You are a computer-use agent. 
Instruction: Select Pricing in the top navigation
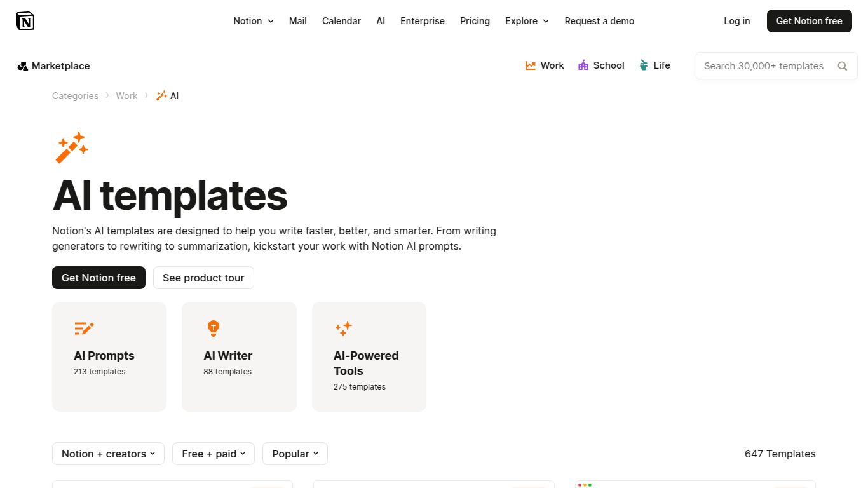475,21
